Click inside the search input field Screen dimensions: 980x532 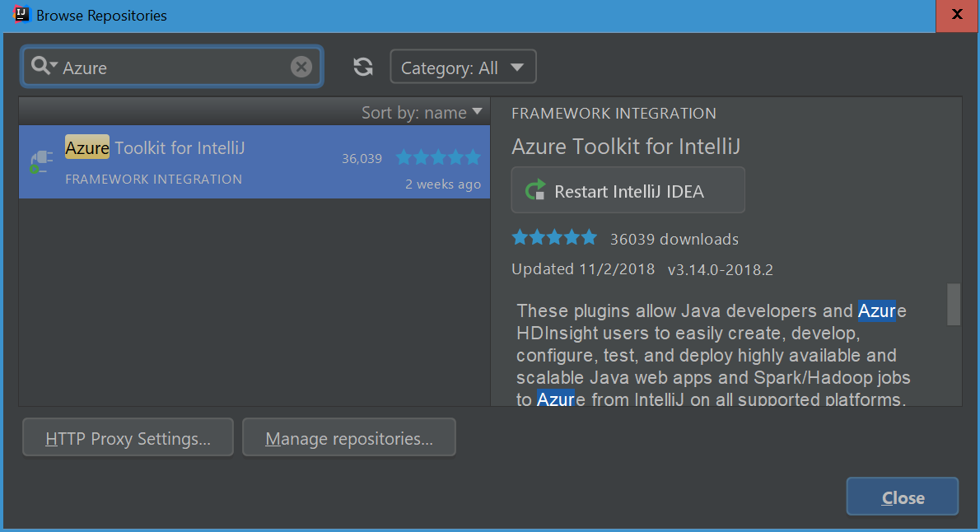tap(165, 67)
